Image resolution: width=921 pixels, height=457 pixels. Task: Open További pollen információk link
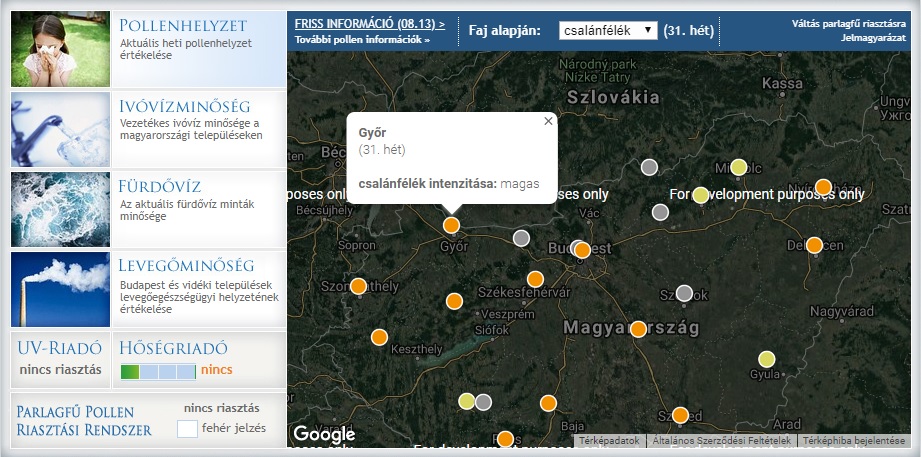pos(362,40)
